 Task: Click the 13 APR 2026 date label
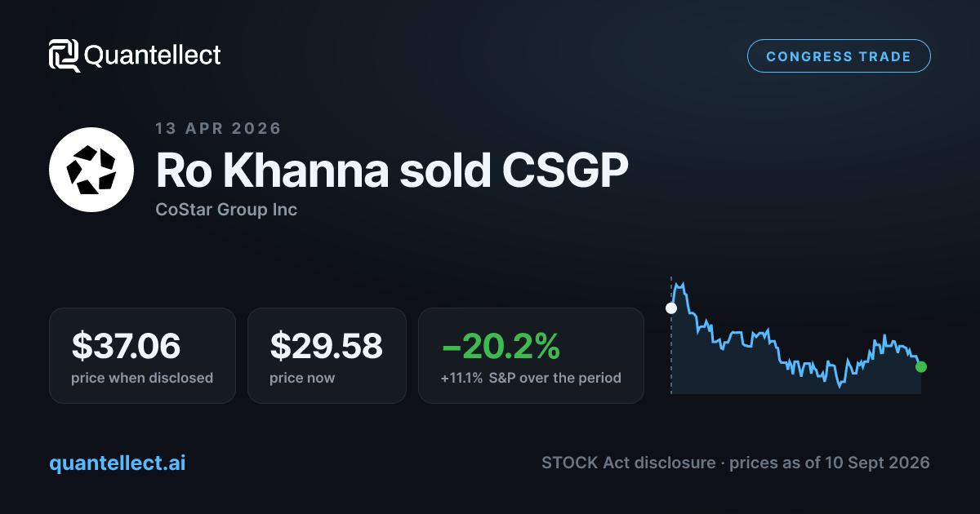218,128
